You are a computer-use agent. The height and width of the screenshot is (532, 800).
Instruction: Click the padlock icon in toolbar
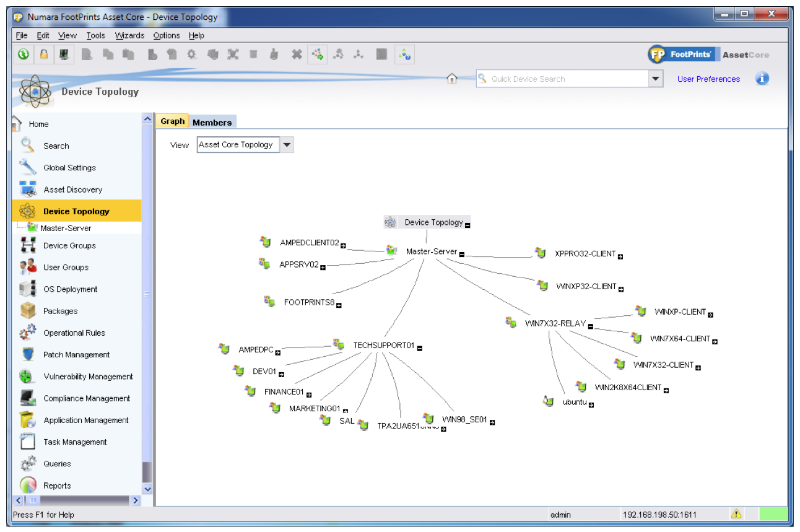coord(43,55)
